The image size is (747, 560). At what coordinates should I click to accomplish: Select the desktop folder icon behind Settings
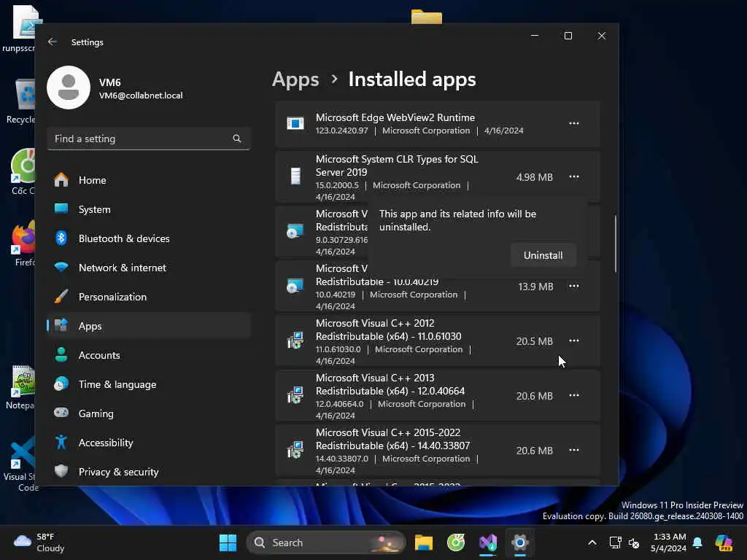coord(426,16)
